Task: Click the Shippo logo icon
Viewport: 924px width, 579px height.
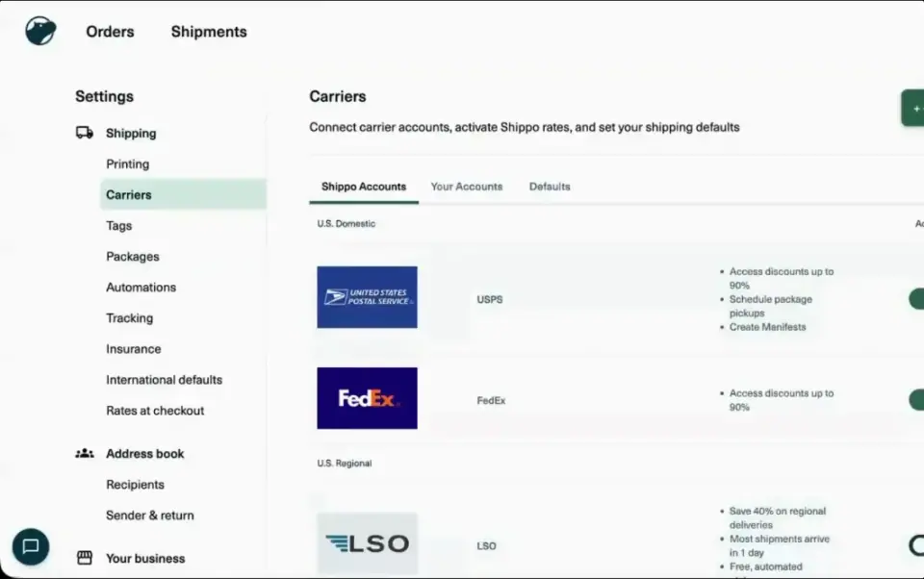Action: pos(40,31)
